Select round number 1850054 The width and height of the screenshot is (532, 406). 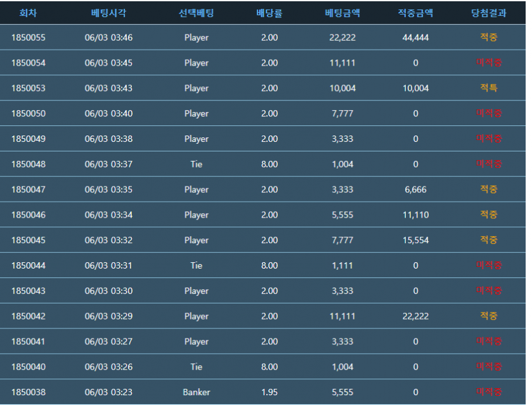click(x=28, y=63)
